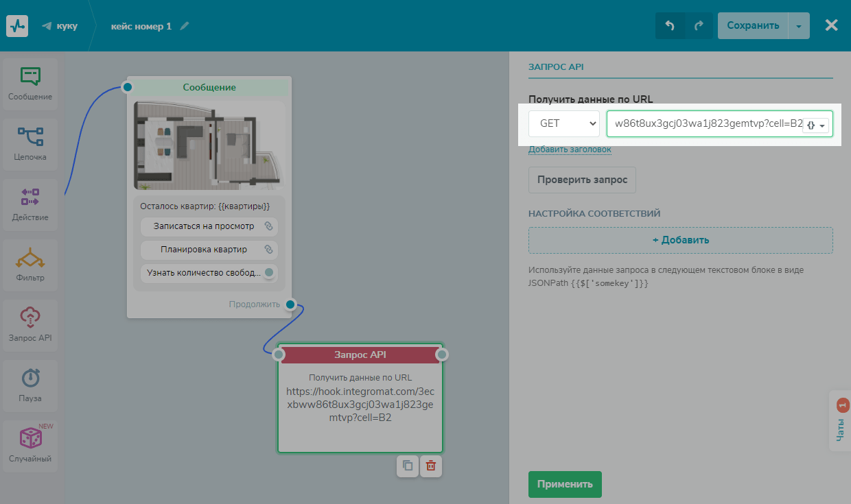Pick the Запрос API sidebar block
This screenshot has height=504, width=851.
pyautogui.click(x=30, y=325)
